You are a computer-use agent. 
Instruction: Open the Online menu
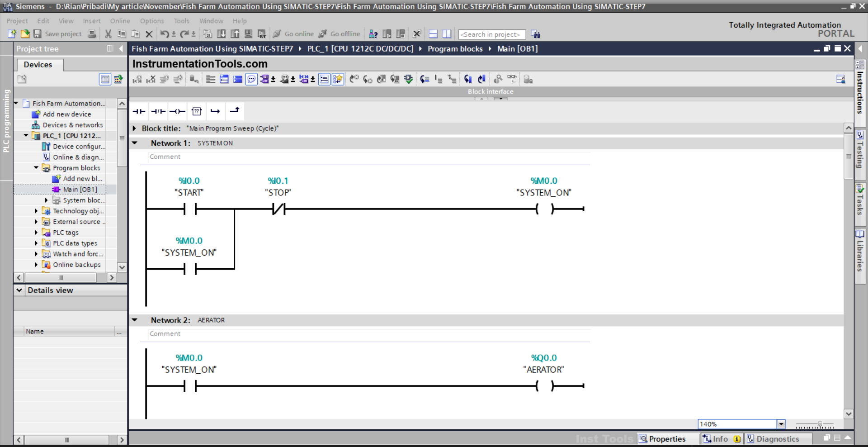click(120, 21)
